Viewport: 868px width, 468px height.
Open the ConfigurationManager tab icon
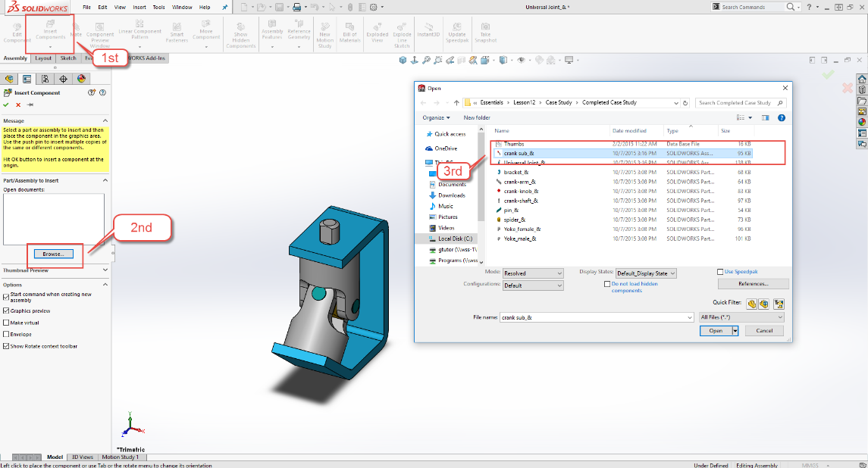[45, 79]
